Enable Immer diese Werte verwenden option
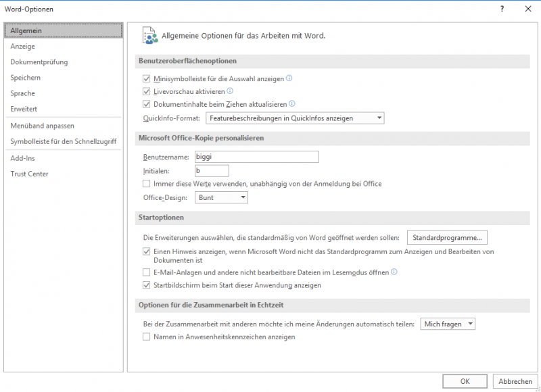Viewport: 541px width, 392px height. point(146,184)
